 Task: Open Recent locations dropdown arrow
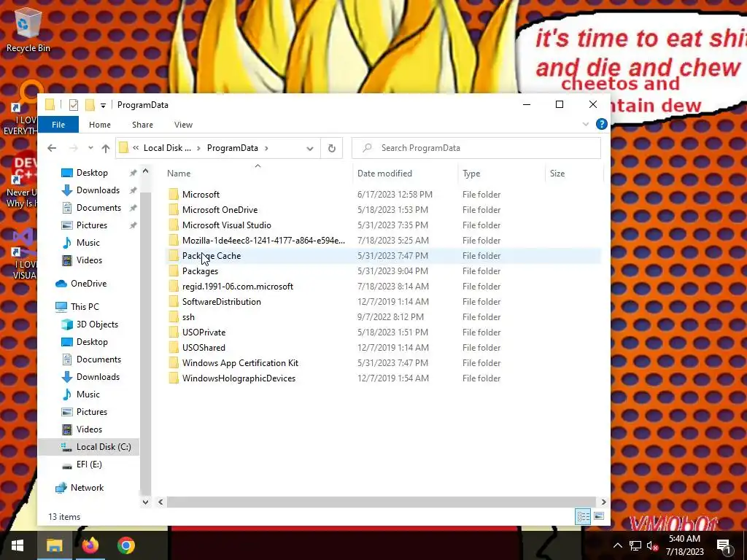click(90, 148)
